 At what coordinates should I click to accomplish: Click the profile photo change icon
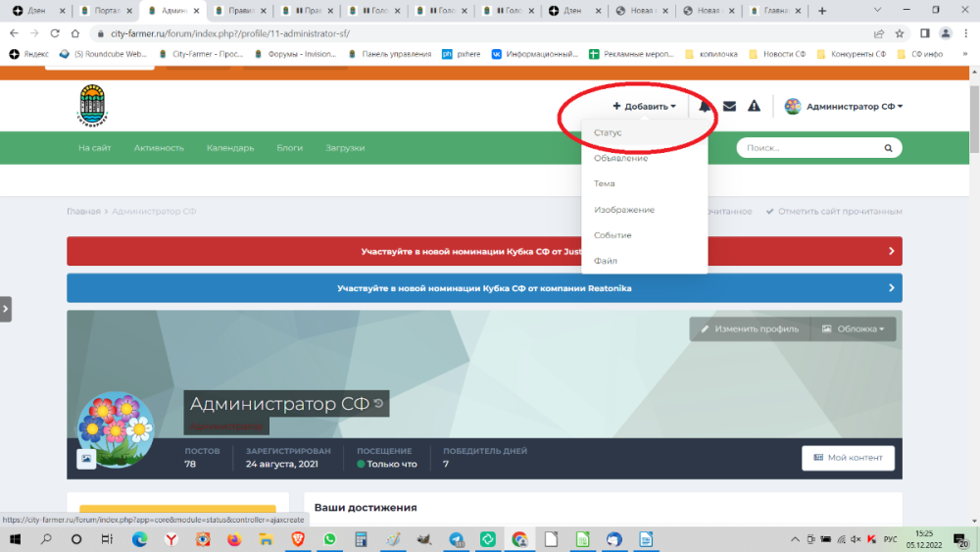click(x=86, y=458)
